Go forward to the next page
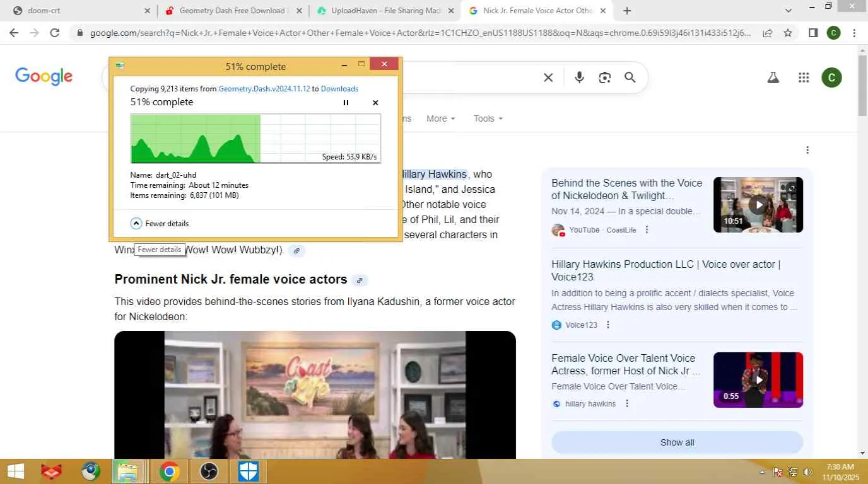 point(34,33)
